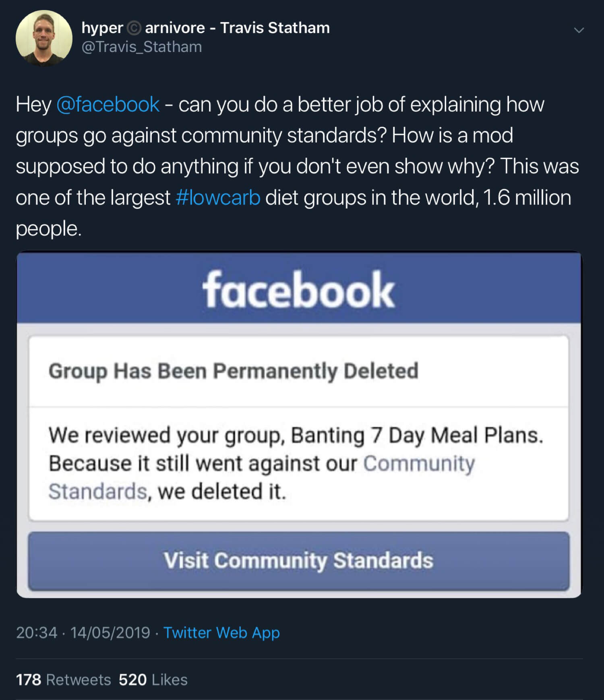Click the Community Standards link in notice
The width and height of the screenshot is (604, 700).
(262, 477)
